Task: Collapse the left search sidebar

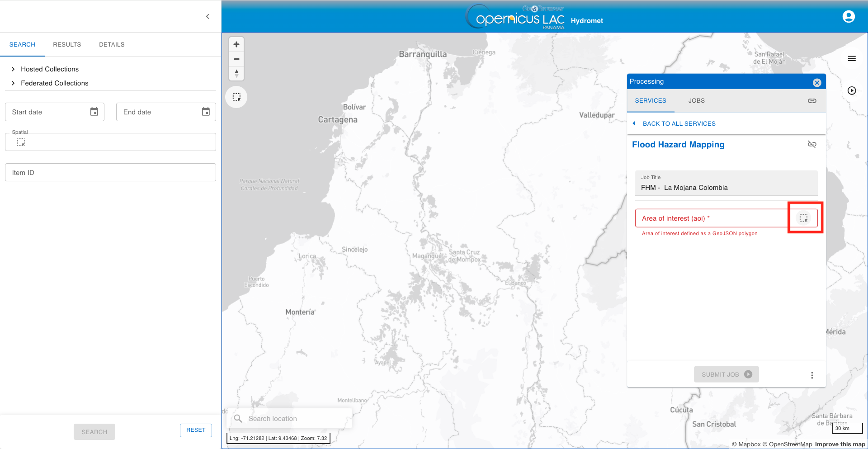Action: point(208,17)
